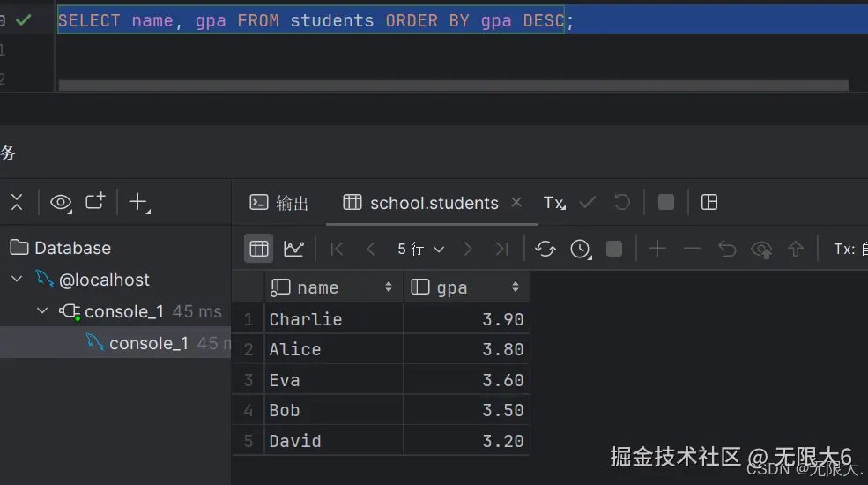Viewport: 868px width, 485px height.
Task: Click the horizontal editor scrollbar
Action: pos(453,86)
